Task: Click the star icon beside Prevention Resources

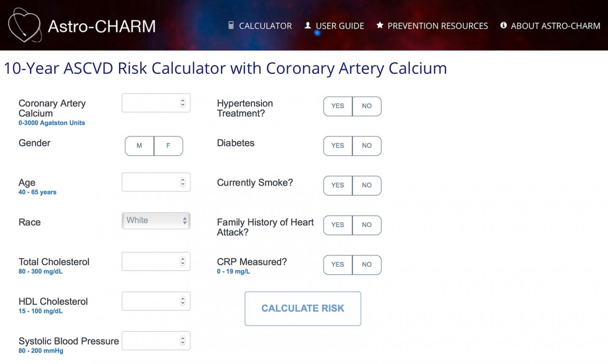Action: click(380, 25)
